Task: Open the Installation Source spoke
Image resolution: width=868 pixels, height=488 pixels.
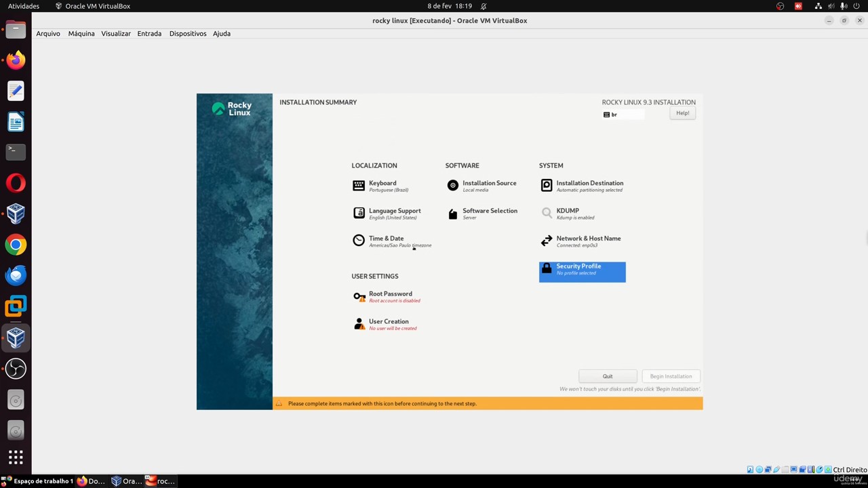Action: (x=482, y=186)
